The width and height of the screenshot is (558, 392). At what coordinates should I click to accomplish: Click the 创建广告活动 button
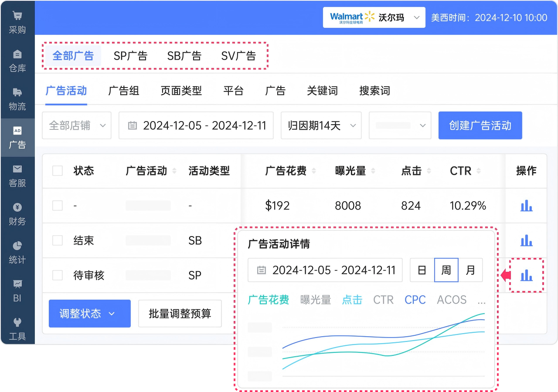coord(480,125)
